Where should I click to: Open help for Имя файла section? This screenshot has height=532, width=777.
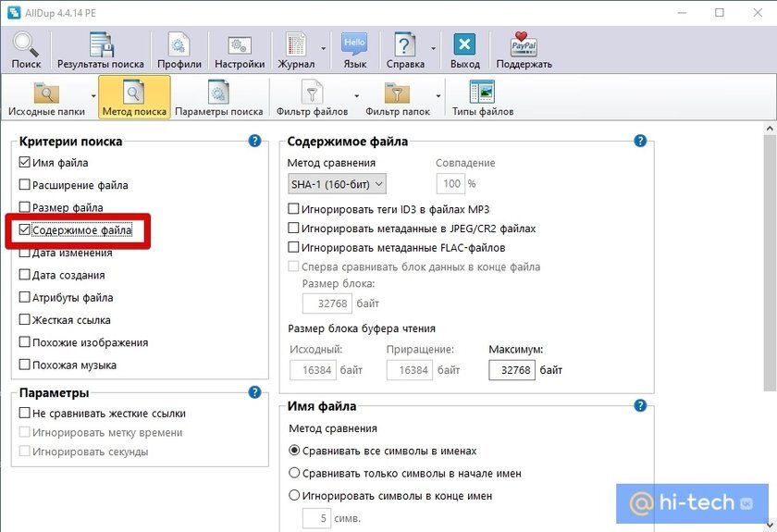pos(640,405)
